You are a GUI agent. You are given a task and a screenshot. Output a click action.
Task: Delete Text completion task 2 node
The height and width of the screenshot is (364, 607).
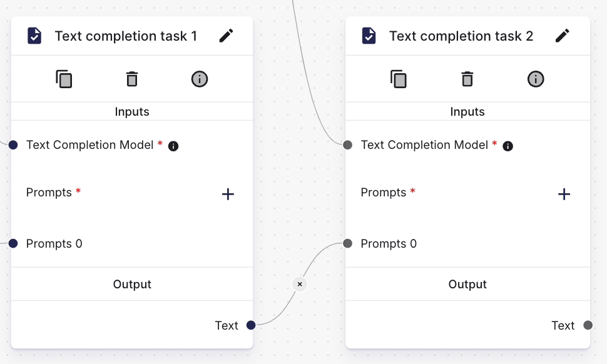pyautogui.click(x=467, y=79)
